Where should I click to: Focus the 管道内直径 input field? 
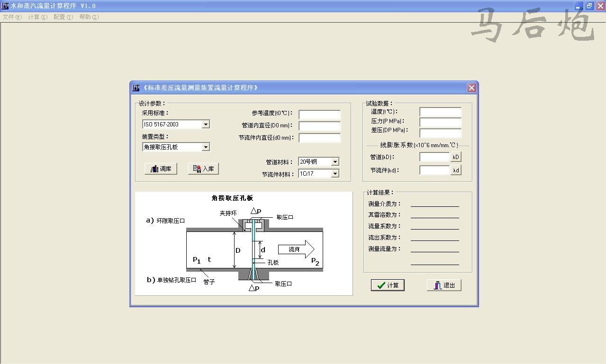(320, 126)
